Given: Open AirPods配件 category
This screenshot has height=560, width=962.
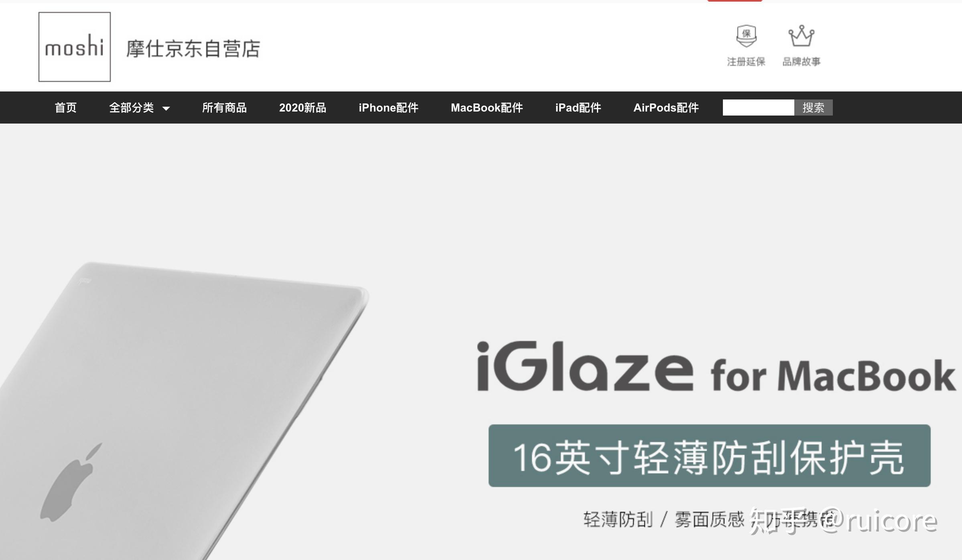Looking at the screenshot, I should [666, 108].
